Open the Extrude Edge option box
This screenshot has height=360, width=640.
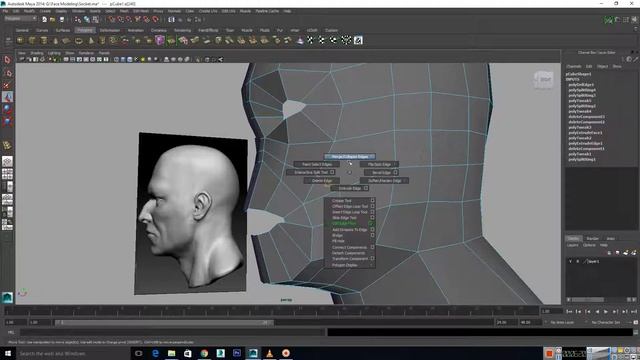(366, 188)
